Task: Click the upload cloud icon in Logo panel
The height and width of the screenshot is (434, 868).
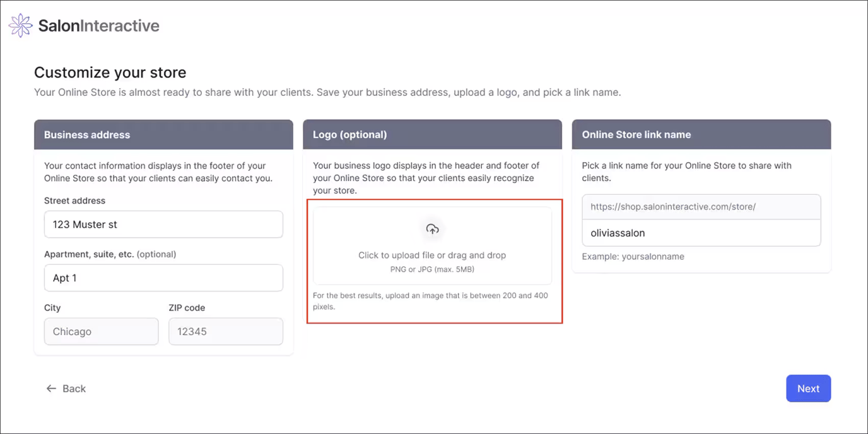Action: 433,229
